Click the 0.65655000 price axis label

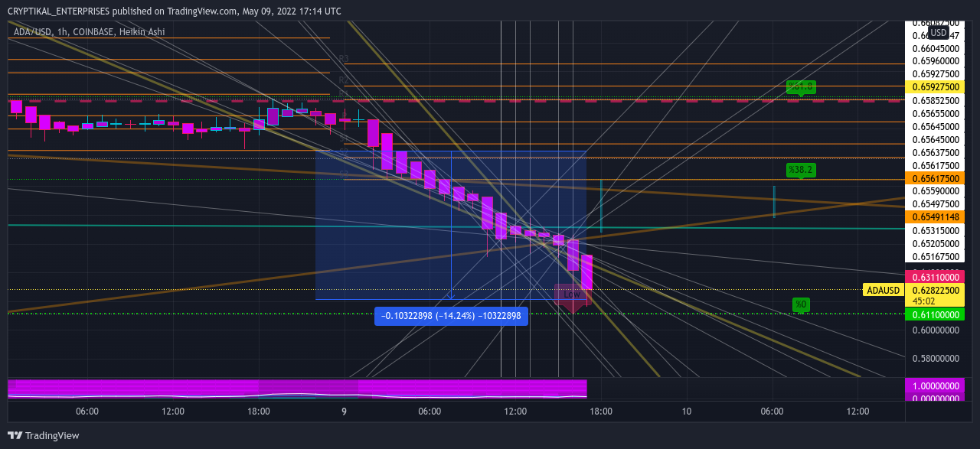[936, 113]
